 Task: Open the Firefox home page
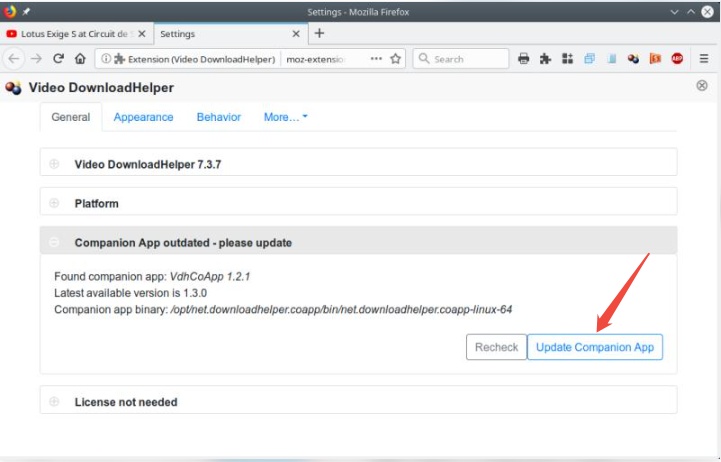80,59
